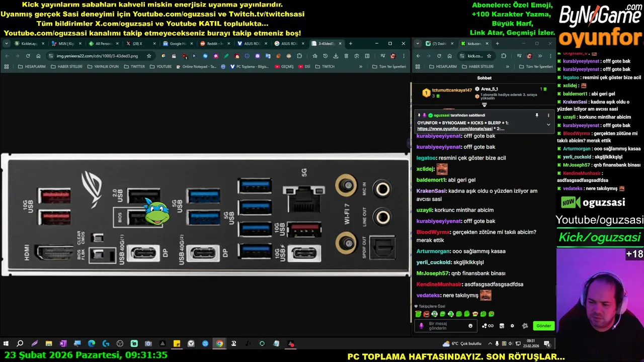Image resolution: width=644 pixels, height=362 pixels.
Task: Insert the angry red emote
Action: coord(426,314)
